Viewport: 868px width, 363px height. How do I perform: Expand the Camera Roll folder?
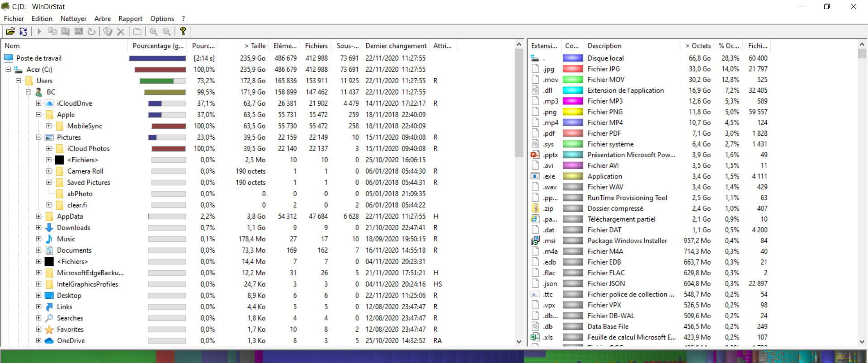tap(49, 171)
